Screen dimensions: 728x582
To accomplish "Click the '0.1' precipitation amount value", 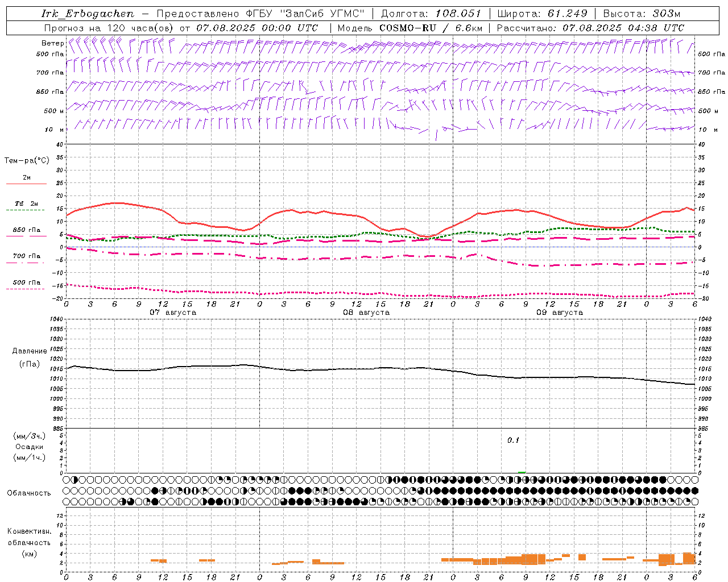I will coord(514,440).
